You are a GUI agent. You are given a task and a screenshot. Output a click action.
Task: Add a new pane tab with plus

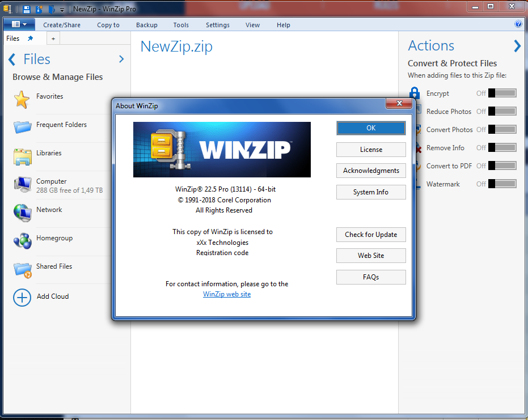[53, 39]
